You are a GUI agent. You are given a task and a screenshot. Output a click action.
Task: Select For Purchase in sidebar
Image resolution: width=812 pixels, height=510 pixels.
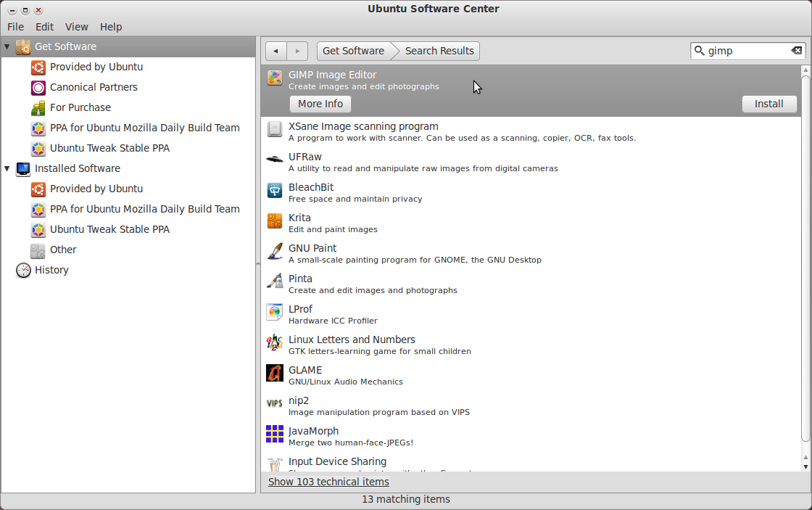pyautogui.click(x=80, y=107)
